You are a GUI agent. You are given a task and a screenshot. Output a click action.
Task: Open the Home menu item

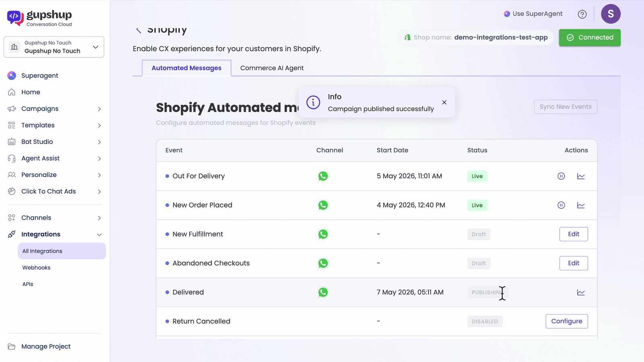click(x=31, y=92)
